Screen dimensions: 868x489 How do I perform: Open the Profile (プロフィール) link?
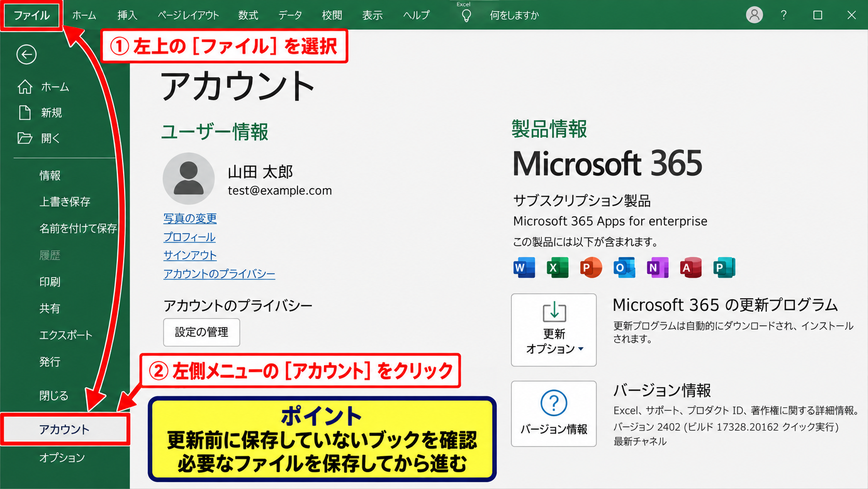click(x=189, y=237)
